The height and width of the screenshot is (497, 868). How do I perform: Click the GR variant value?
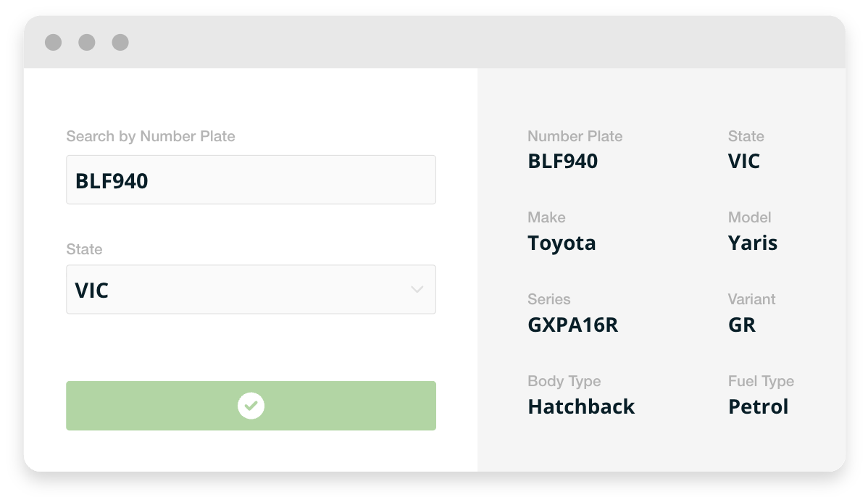pos(741,325)
